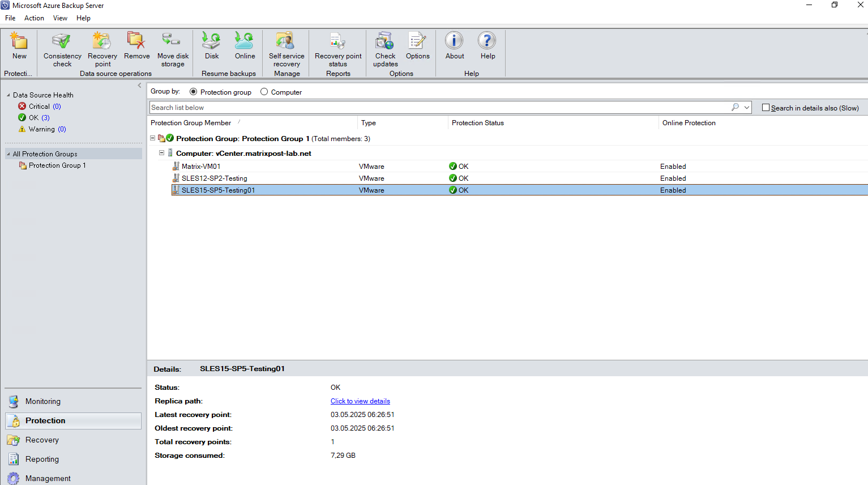Click the Help question mark icon
The height and width of the screenshot is (485, 868).
[487, 41]
